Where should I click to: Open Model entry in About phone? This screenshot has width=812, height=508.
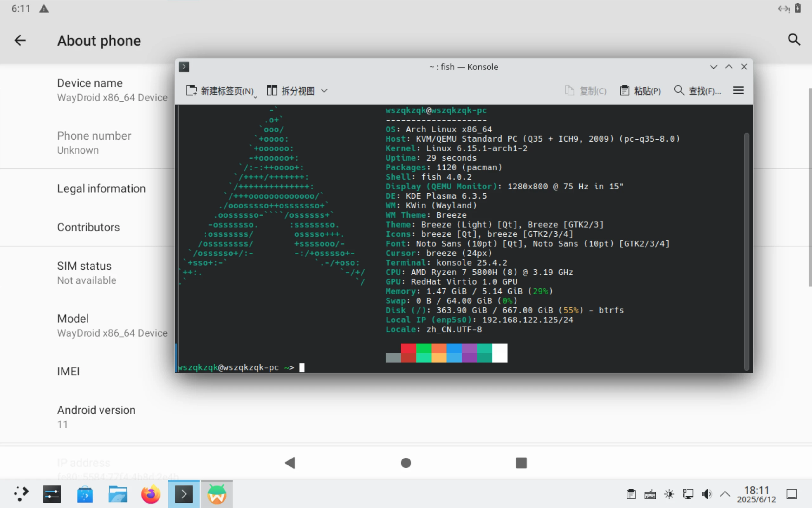coord(112,326)
